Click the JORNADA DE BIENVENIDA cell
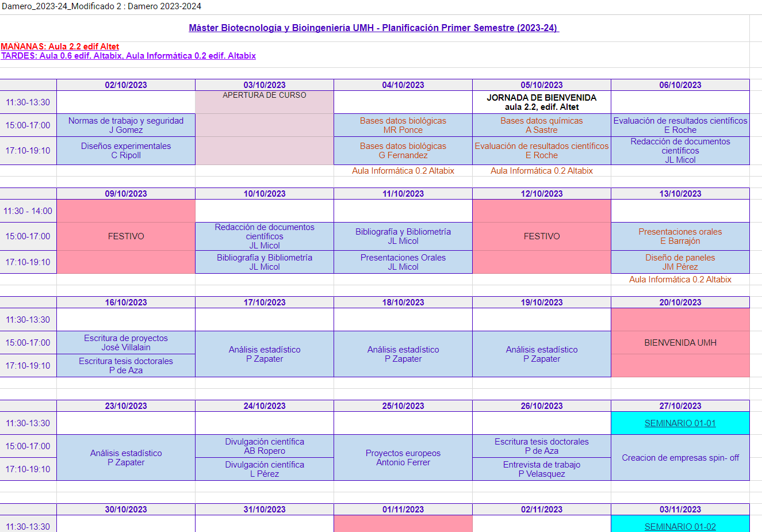 542,102
